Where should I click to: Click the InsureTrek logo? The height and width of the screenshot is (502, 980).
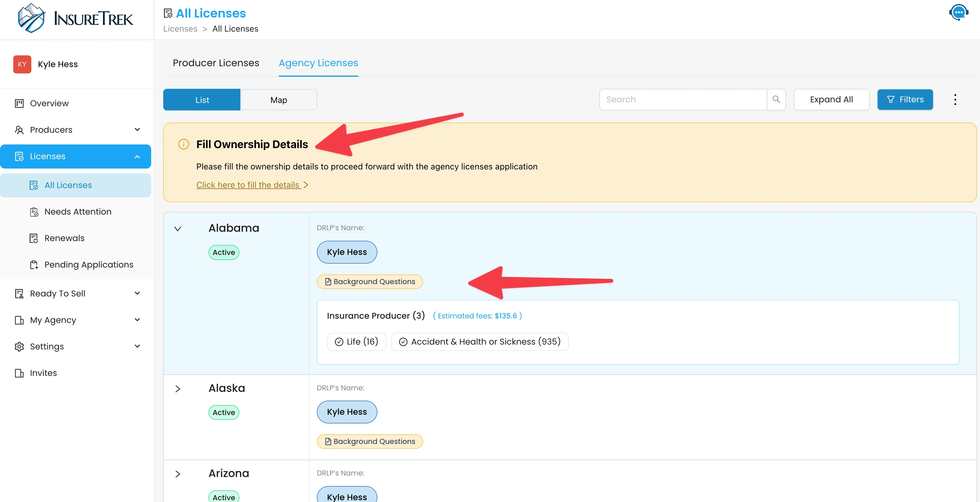tap(75, 18)
